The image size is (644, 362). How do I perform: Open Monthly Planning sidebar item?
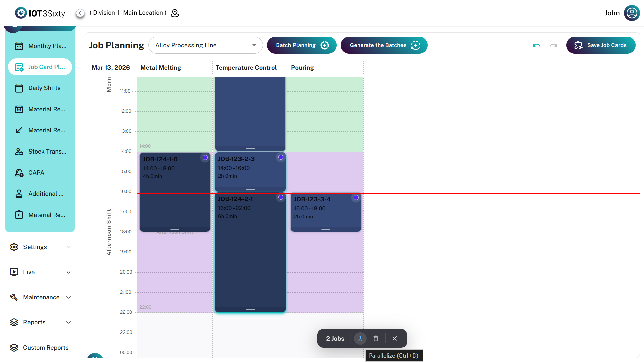tap(47, 46)
